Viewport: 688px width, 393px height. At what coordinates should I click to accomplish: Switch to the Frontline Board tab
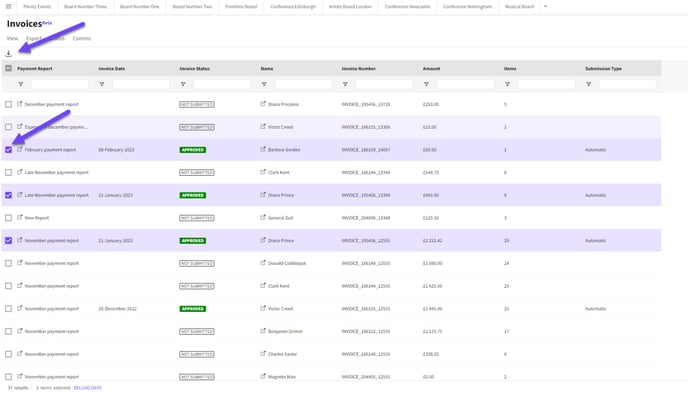(x=241, y=7)
